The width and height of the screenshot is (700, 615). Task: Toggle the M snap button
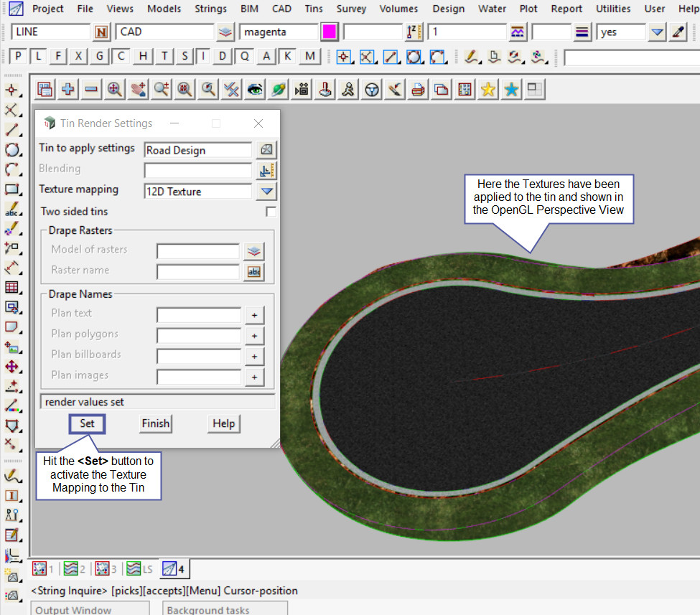pyautogui.click(x=309, y=57)
